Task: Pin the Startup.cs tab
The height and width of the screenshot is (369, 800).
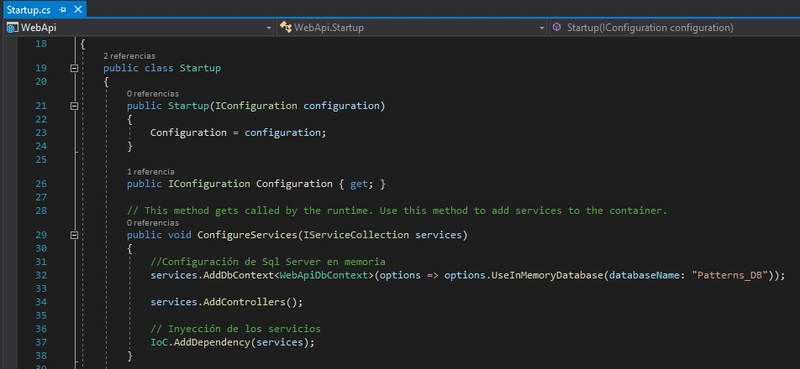Action: click(62, 10)
